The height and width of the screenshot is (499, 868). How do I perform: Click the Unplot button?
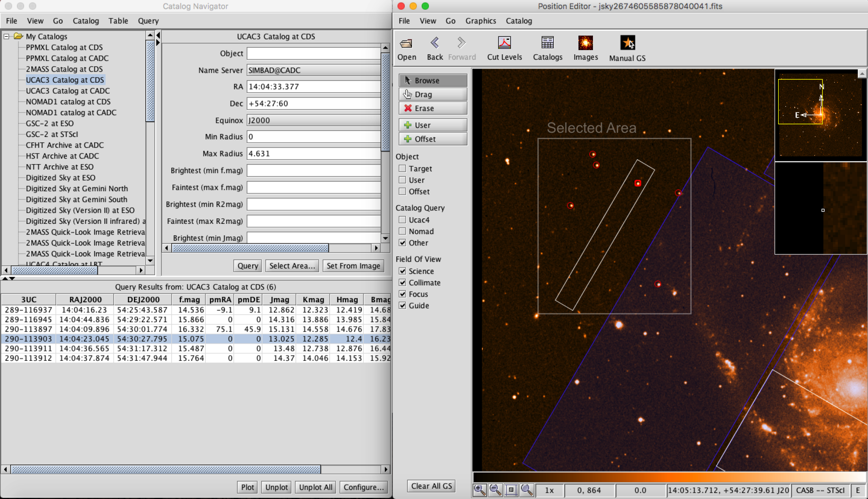276,487
